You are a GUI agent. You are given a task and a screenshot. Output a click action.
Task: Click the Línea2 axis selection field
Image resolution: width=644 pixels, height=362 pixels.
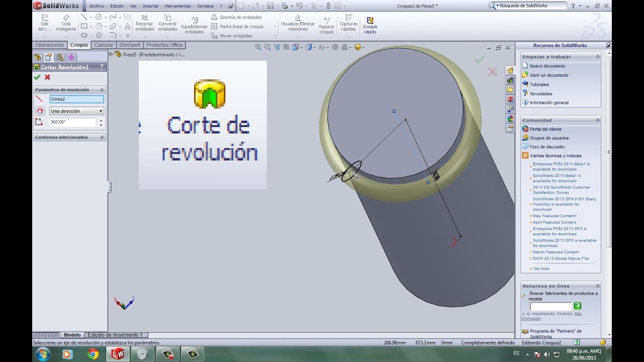[76, 99]
